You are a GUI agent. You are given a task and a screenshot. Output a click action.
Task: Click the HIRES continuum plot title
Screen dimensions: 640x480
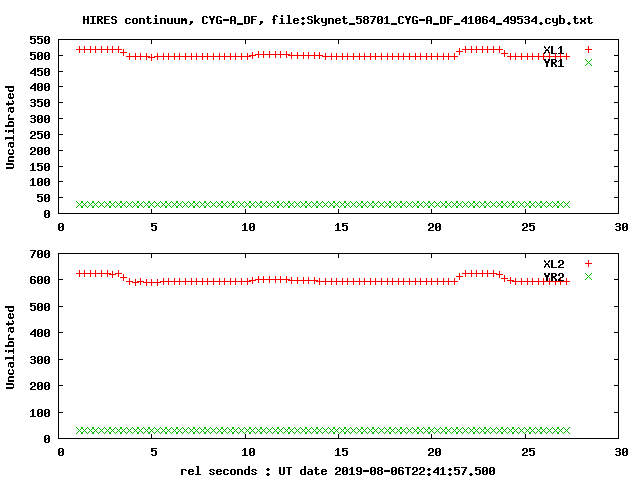click(x=338, y=20)
